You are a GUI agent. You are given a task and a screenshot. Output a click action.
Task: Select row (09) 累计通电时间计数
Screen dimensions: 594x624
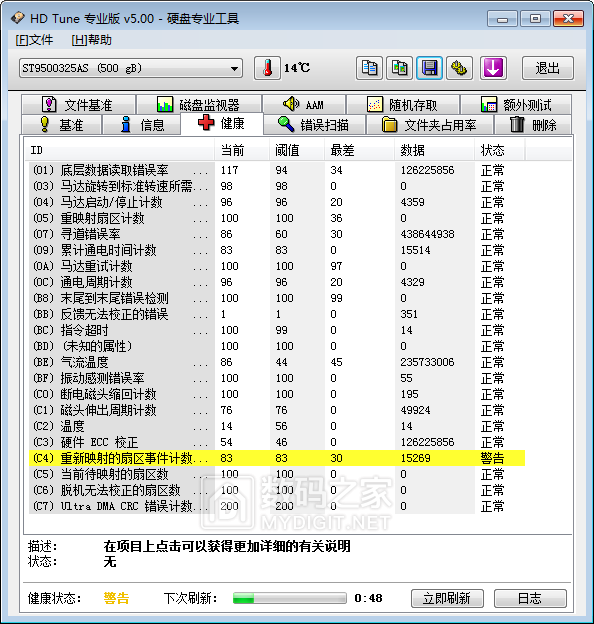pos(277,250)
